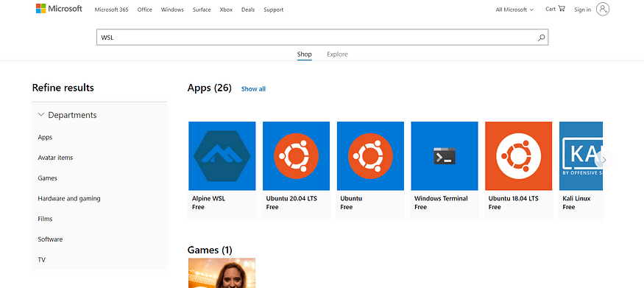
Task: Open the Xbox menu item
Action: point(226,10)
